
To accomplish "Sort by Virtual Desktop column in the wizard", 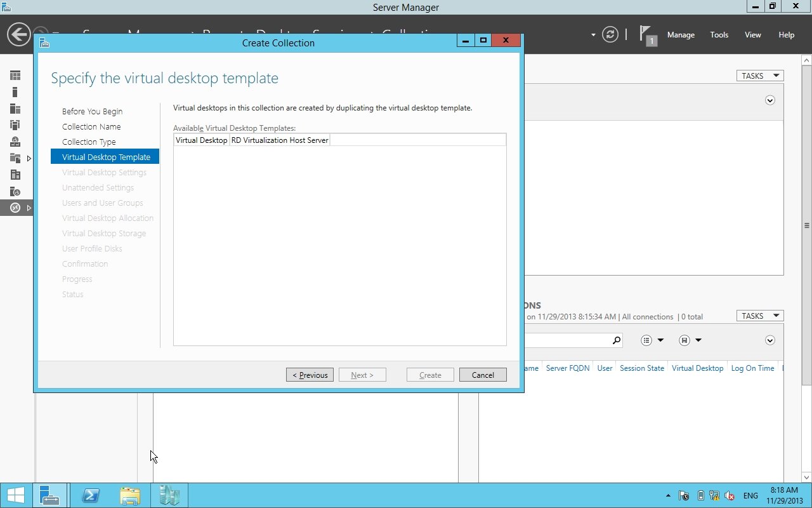I will pos(201,140).
